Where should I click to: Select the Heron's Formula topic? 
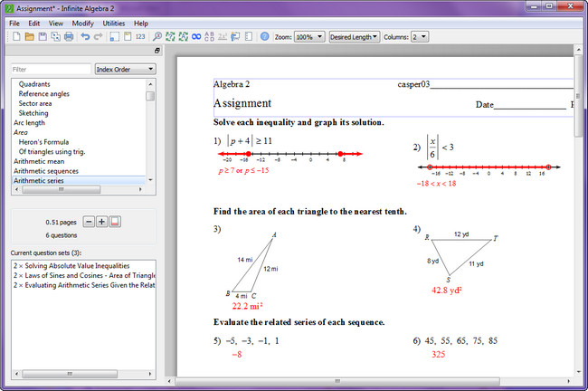pos(44,142)
